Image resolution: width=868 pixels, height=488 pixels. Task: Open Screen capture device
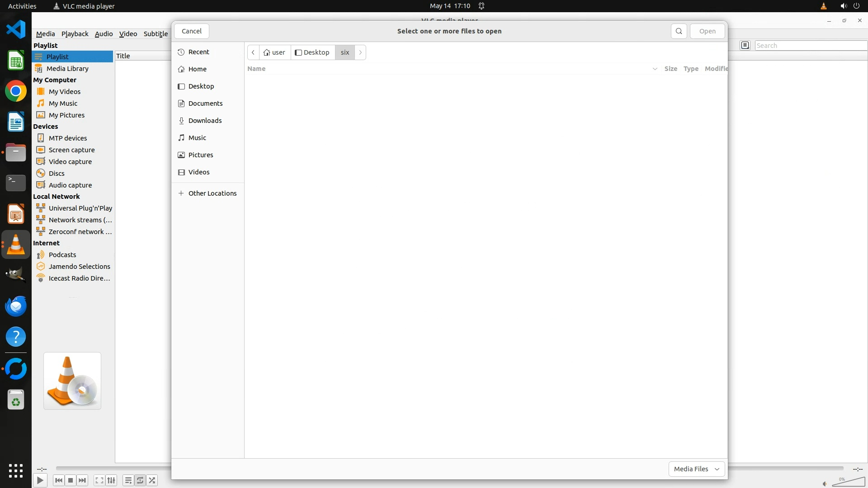(71, 150)
